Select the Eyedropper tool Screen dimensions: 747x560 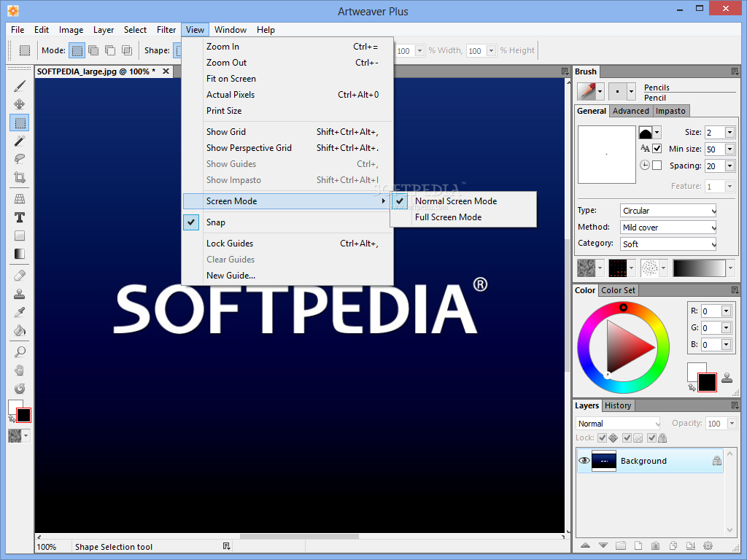coord(20,312)
